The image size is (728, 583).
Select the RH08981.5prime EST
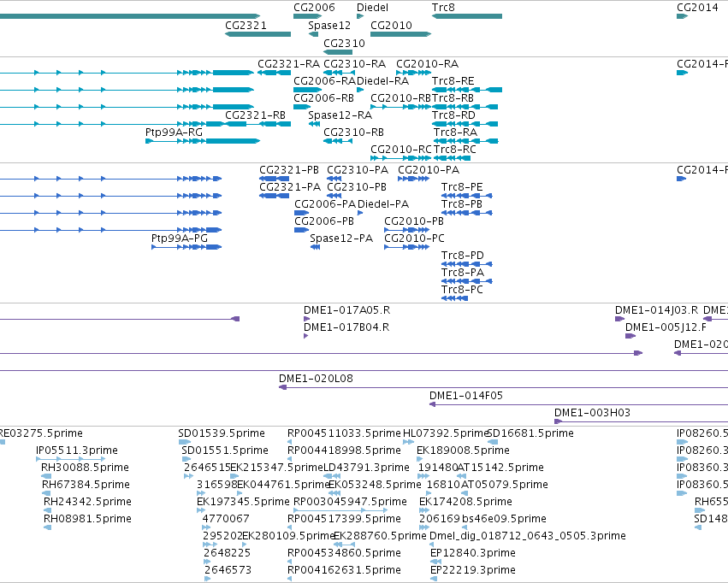[47, 527]
